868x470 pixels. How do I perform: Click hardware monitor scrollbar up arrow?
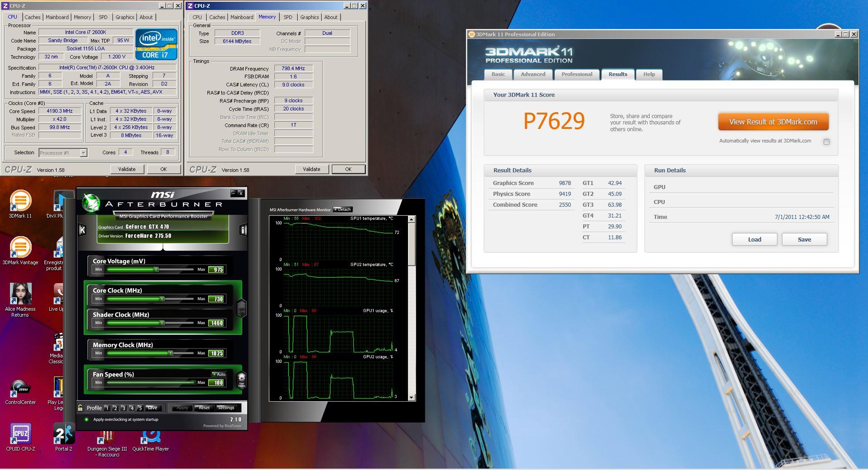coord(412,219)
